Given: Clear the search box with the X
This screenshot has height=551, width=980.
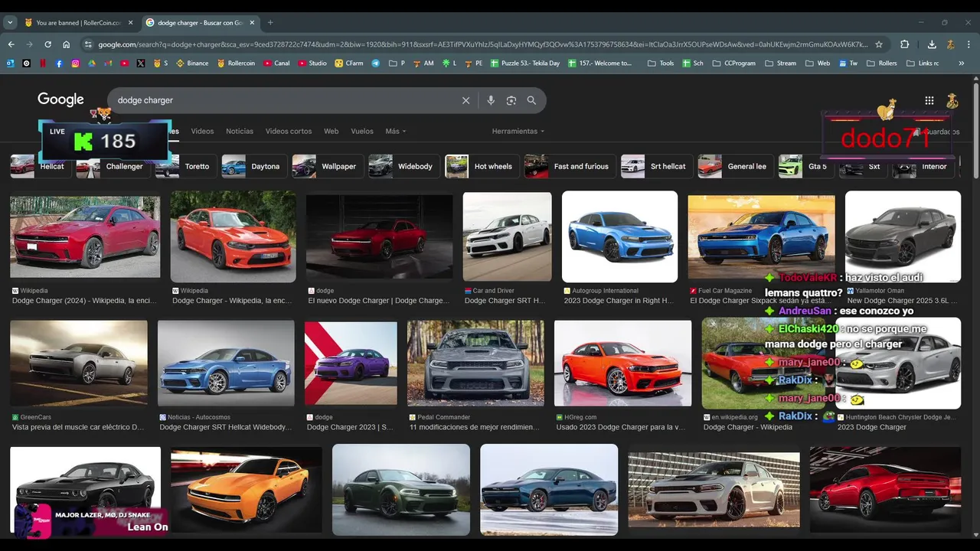Looking at the screenshot, I should pos(465,100).
